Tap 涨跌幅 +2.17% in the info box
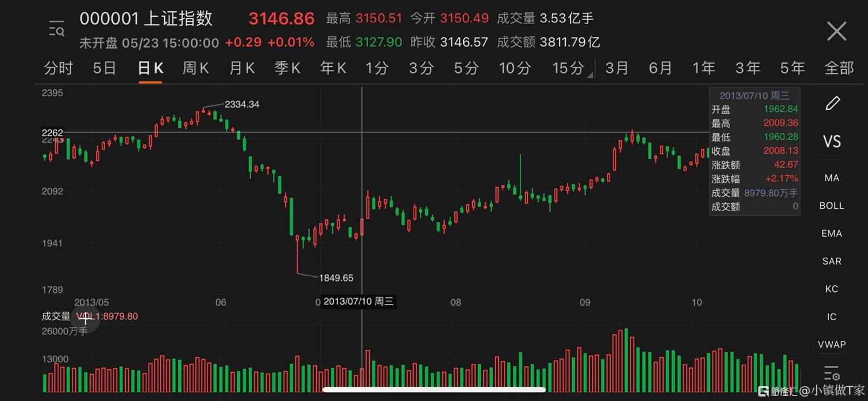868x401 pixels. pyautogui.click(x=755, y=179)
